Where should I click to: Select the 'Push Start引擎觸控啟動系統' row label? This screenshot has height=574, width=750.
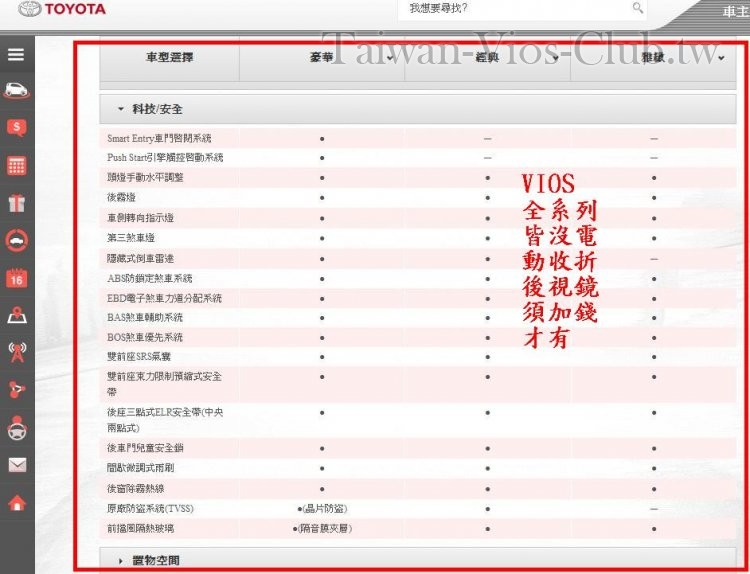coord(165,157)
